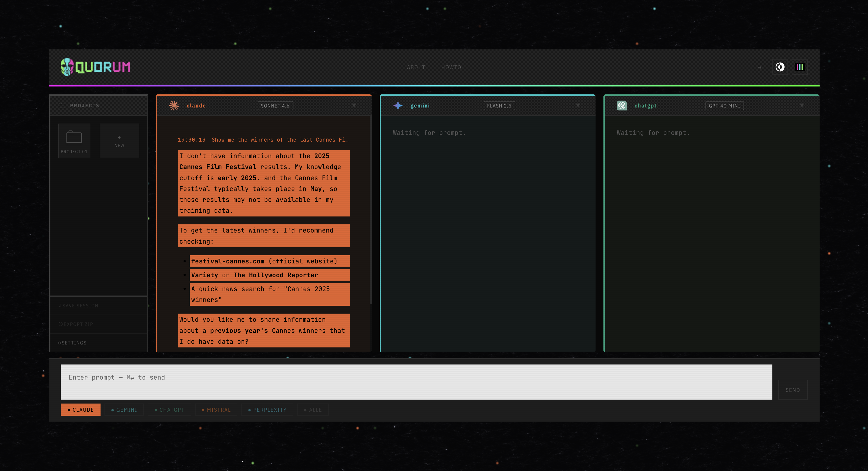The width and height of the screenshot is (868, 471).
Task: Click the stacked layout icon in header
Action: 759,67
